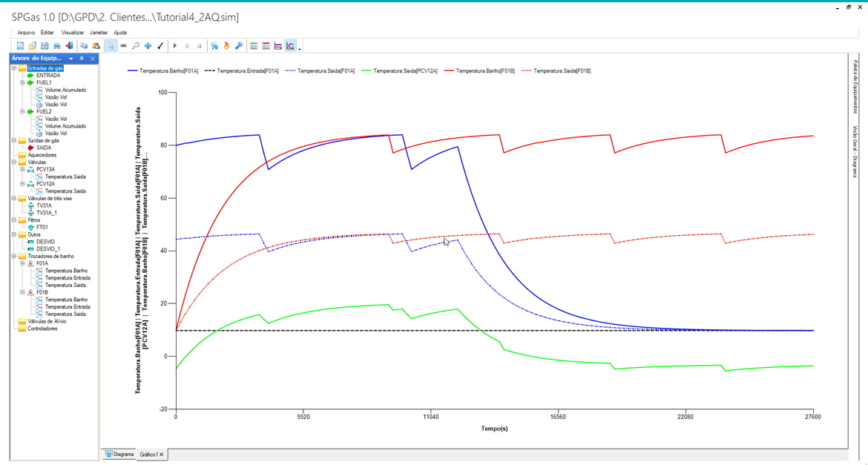Viewport: 868px width, 465px height.
Task: Click the Tempo(s) axis label
Action: pos(494,429)
